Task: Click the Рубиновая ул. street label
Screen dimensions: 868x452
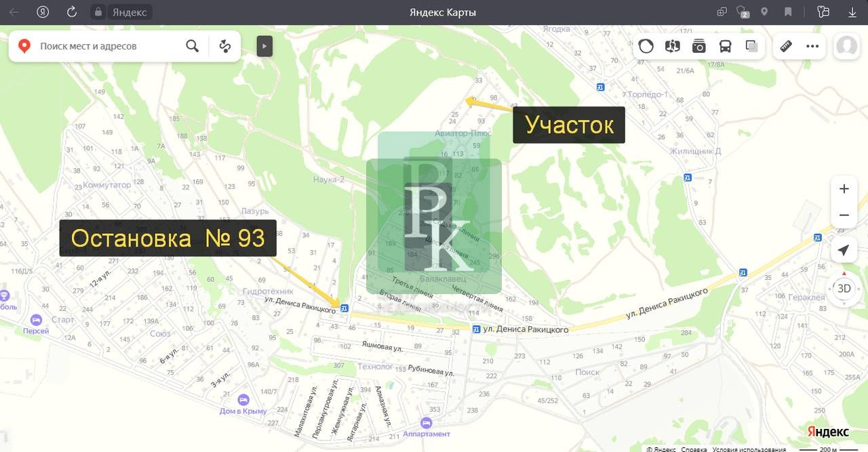Action: coord(431,371)
